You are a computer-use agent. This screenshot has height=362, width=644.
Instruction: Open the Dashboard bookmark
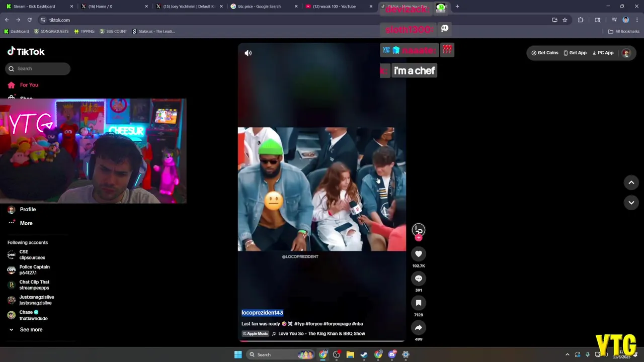[x=16, y=31]
